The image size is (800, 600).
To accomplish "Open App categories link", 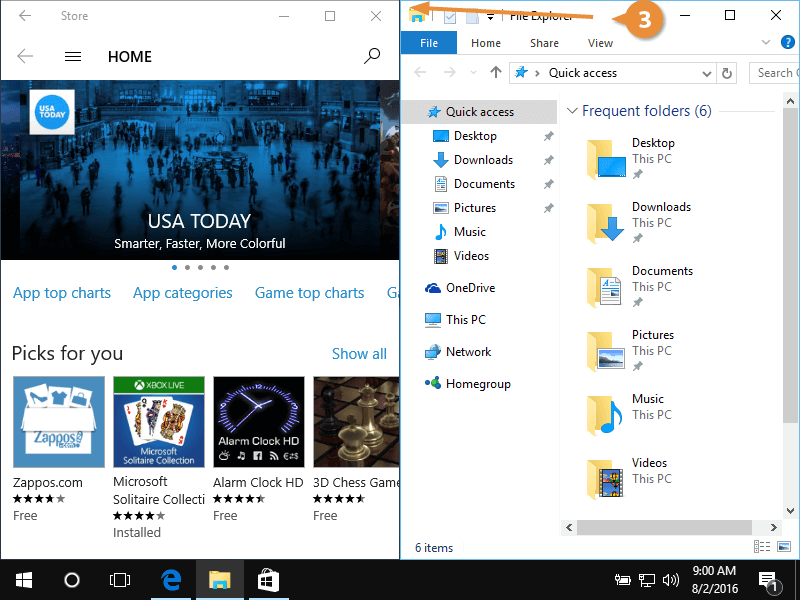I will (183, 293).
